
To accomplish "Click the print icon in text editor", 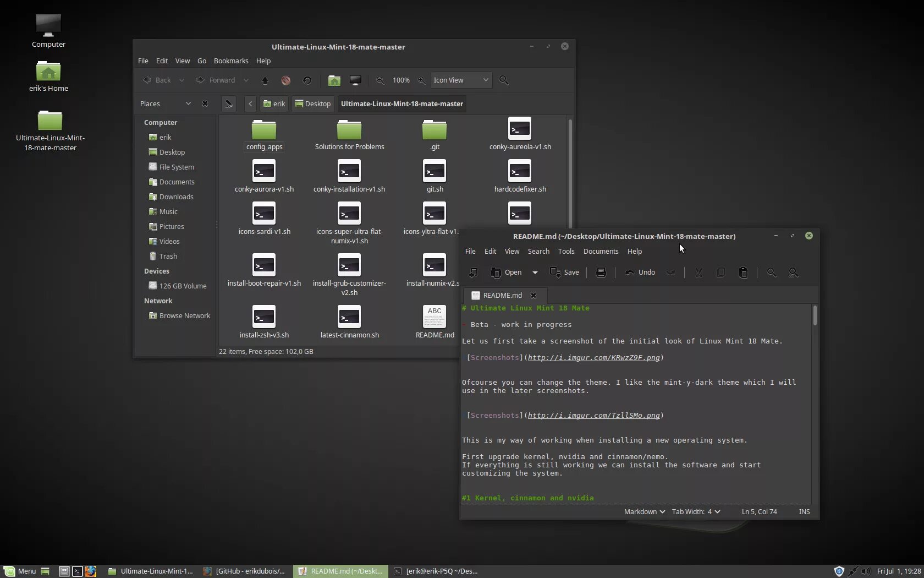I will [601, 272].
